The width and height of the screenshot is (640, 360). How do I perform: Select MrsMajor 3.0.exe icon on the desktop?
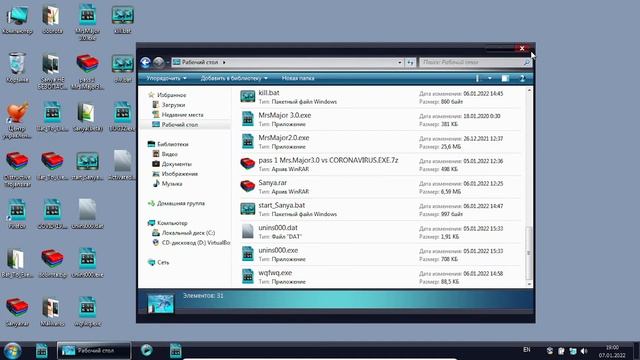click(87, 15)
